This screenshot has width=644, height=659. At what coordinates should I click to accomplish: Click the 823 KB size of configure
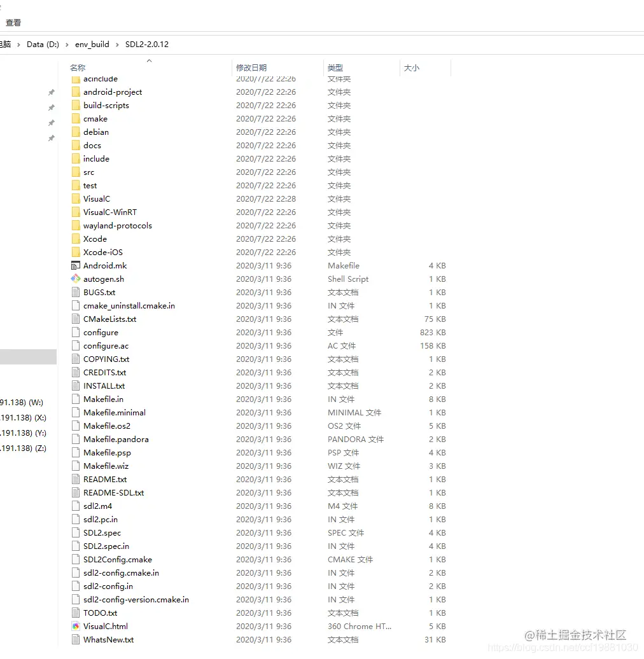pyautogui.click(x=433, y=333)
